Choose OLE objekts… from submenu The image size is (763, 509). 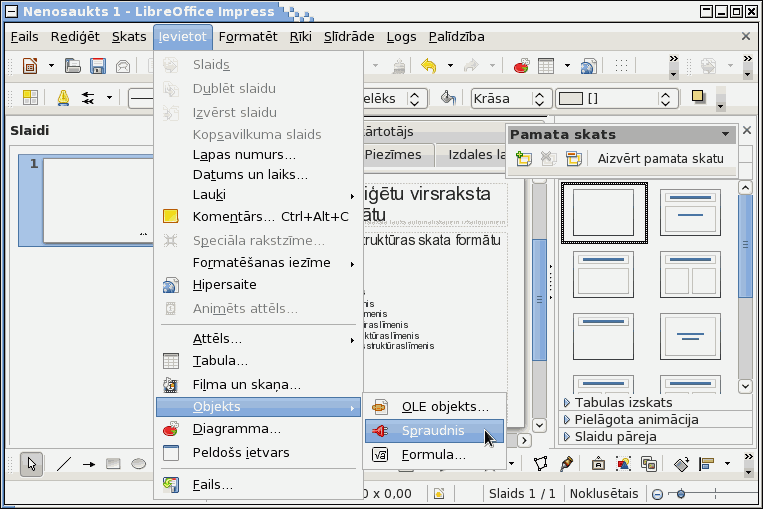[x=435, y=407]
